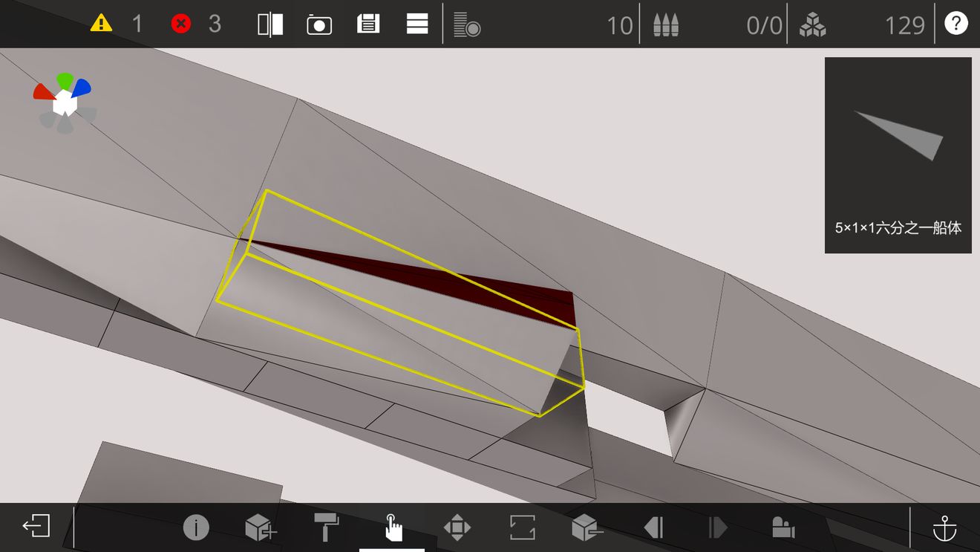
Task: Save the vehicle with the floppy disk icon
Action: tap(368, 24)
